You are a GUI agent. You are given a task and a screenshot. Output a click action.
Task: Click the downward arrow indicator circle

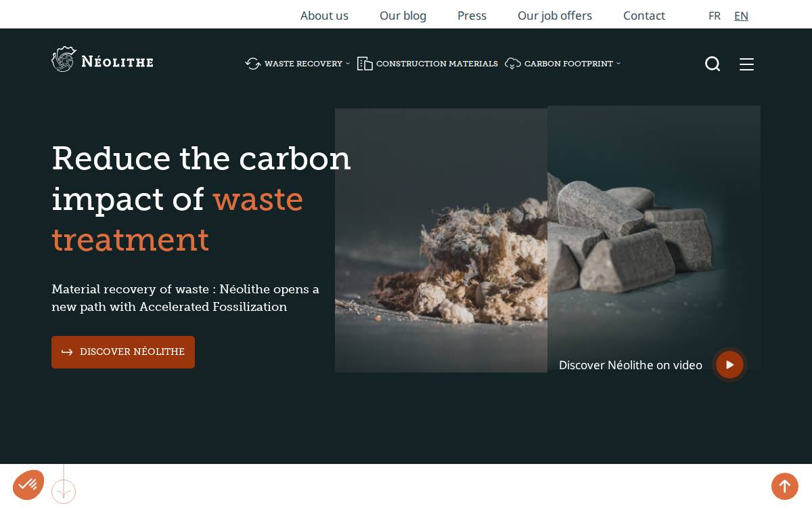tap(64, 491)
